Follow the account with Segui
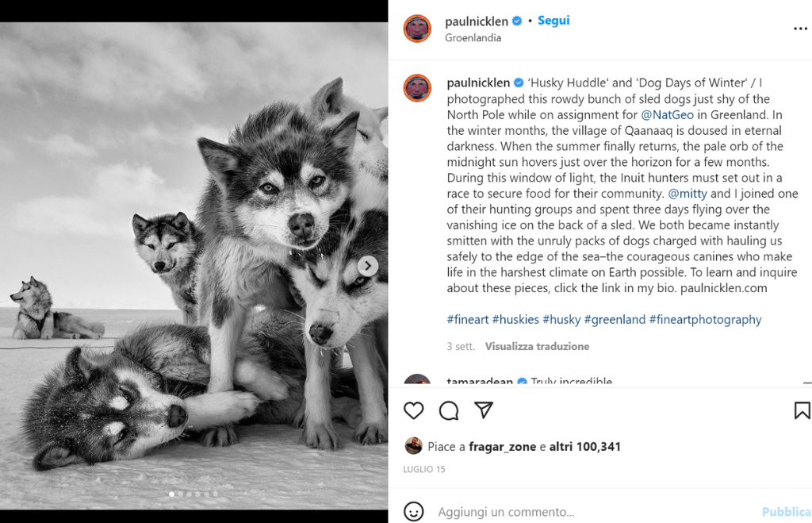 (x=553, y=21)
